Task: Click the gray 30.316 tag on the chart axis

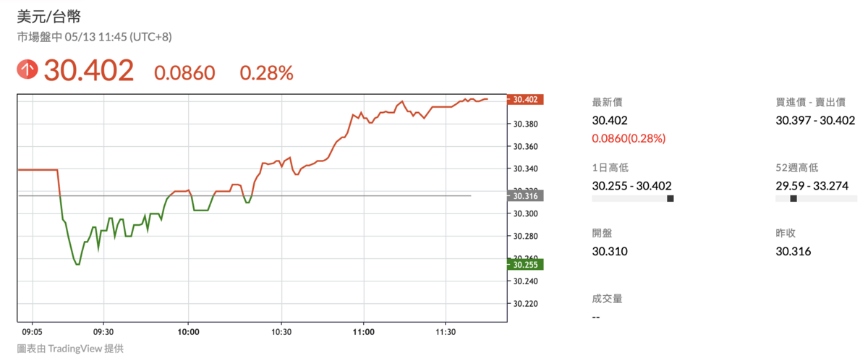Action: pos(525,196)
